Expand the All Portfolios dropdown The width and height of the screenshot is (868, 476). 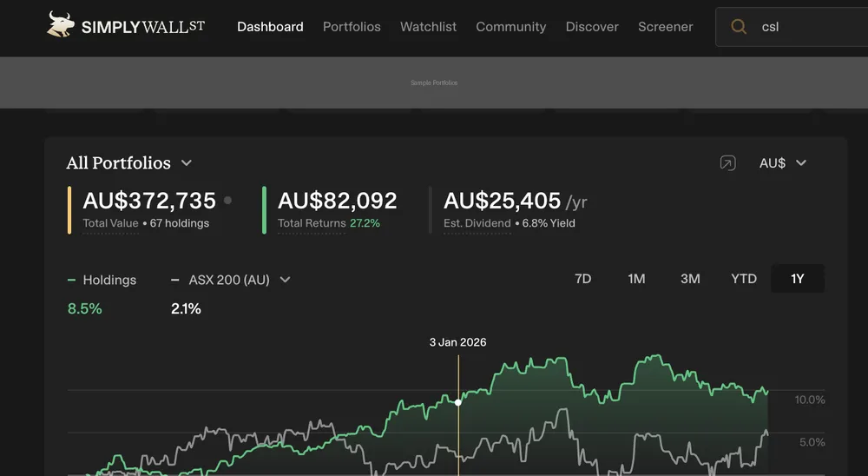129,163
